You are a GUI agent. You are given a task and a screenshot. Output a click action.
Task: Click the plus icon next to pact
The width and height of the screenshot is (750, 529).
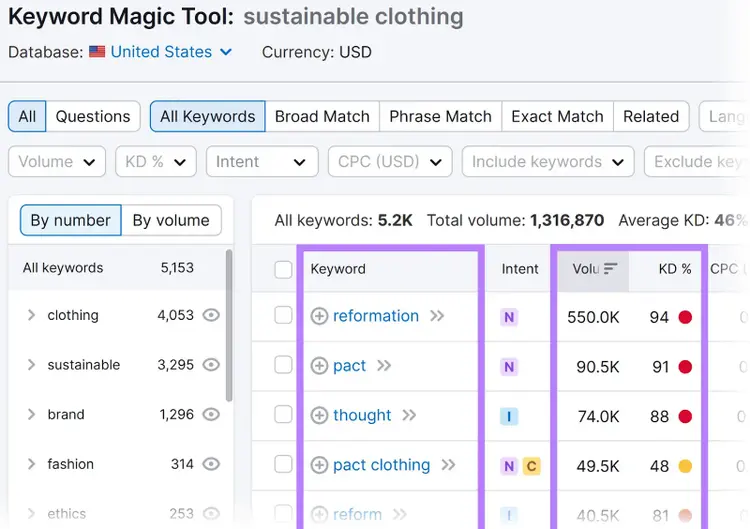[x=319, y=366]
